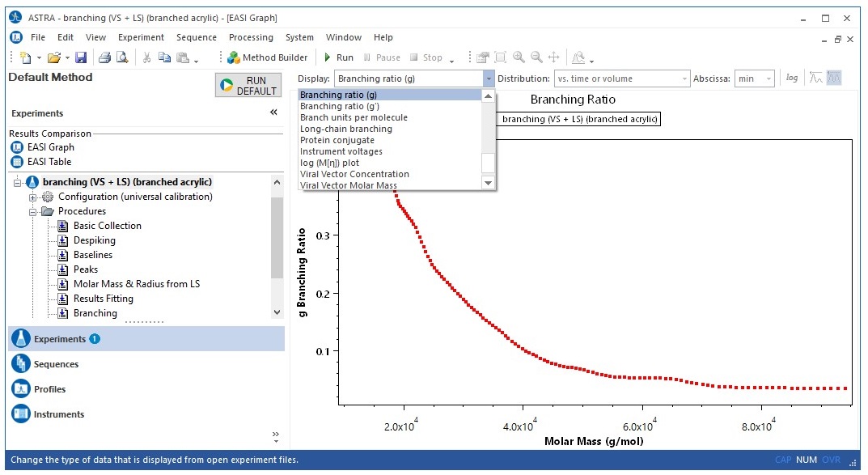Choose Branch units per molecule option
Image resolution: width=868 pixels, height=475 pixels.
(390, 117)
